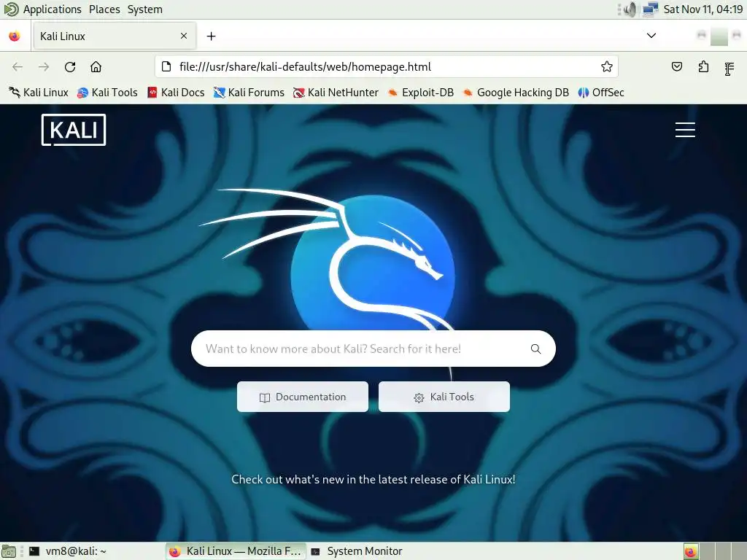Click the MATE menu logo icon
The image size is (747, 560).
(x=10, y=9)
